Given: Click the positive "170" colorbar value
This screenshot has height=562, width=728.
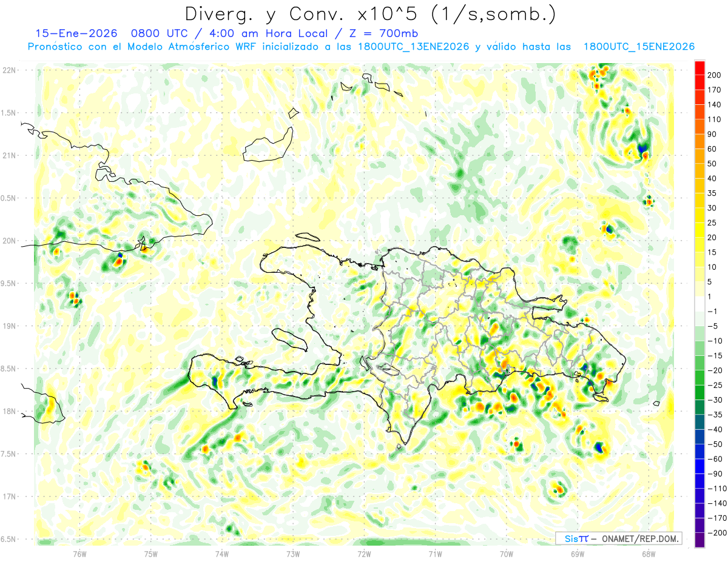Looking at the screenshot, I should click(x=713, y=90).
